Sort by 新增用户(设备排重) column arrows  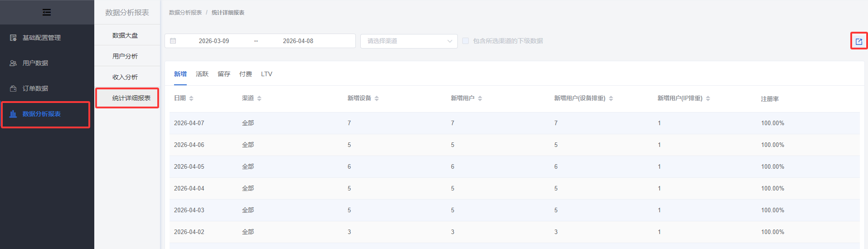click(x=611, y=98)
